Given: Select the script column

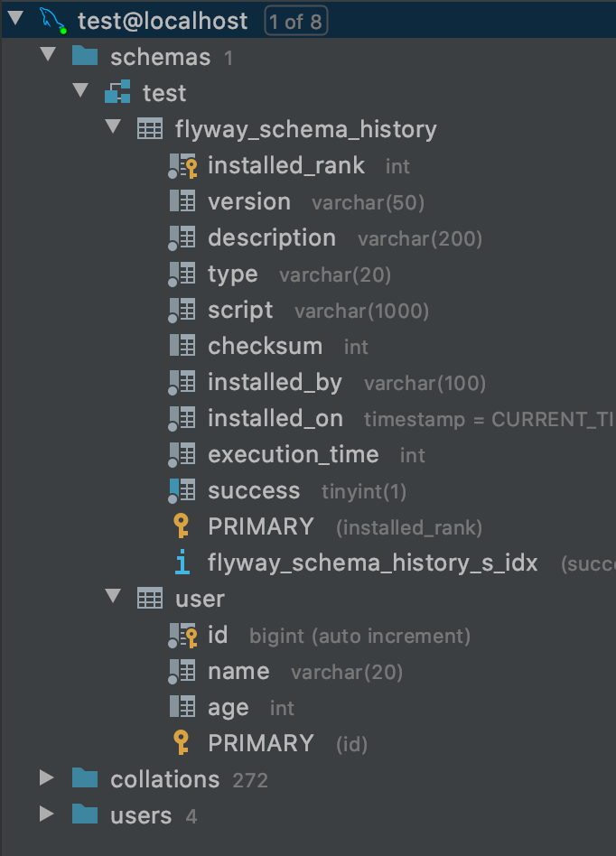Looking at the screenshot, I should tap(239, 310).
